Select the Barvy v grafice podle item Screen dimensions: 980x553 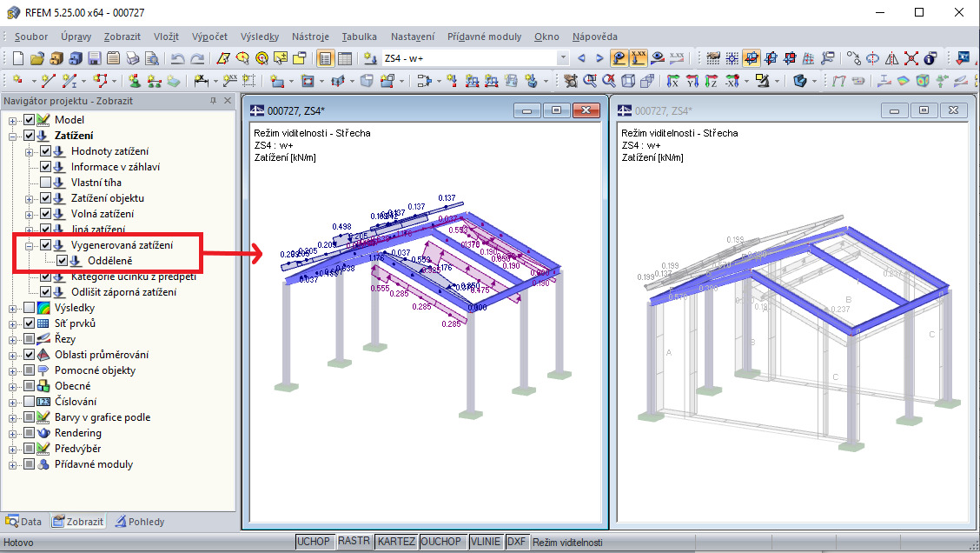click(x=103, y=417)
